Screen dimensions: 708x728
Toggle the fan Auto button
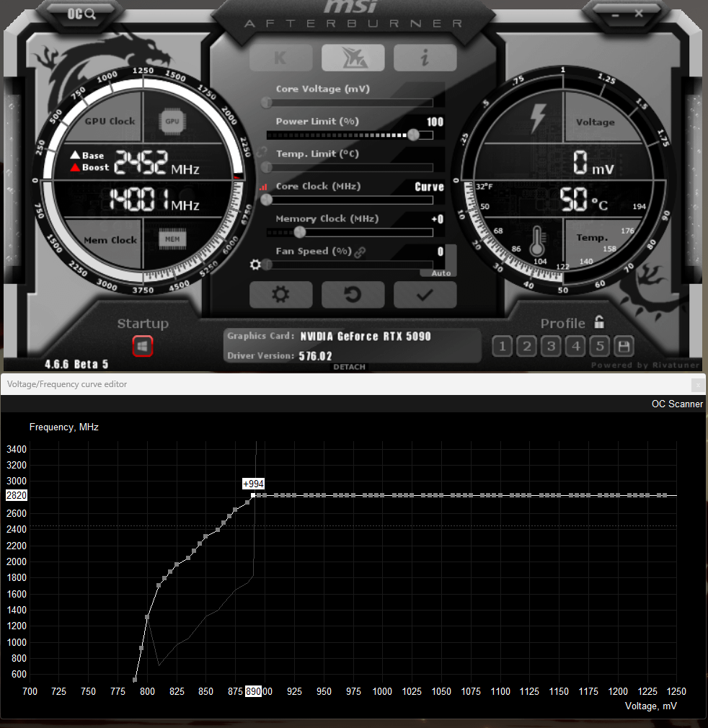441,273
